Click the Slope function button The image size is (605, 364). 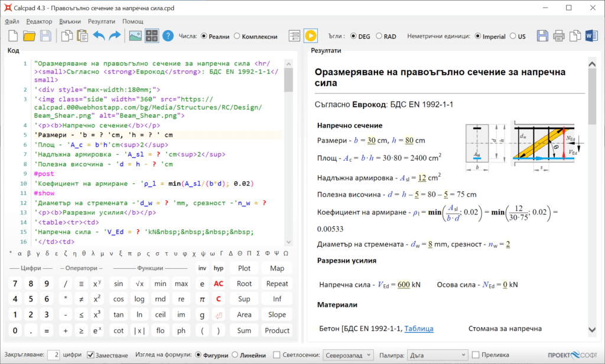[277, 315]
